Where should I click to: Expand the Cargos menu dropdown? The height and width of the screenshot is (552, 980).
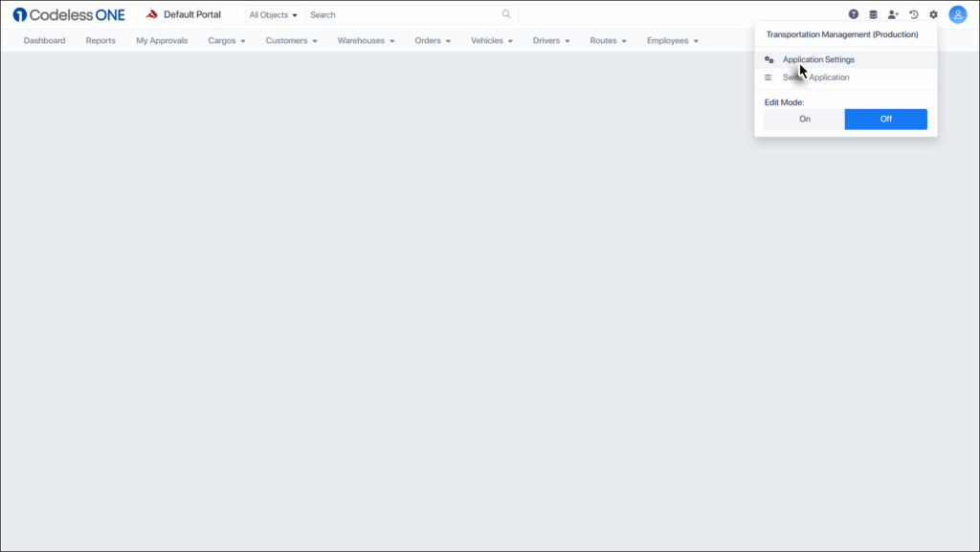(x=227, y=41)
